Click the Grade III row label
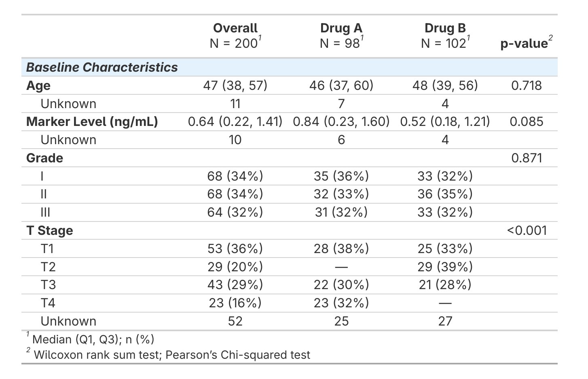 point(45,212)
